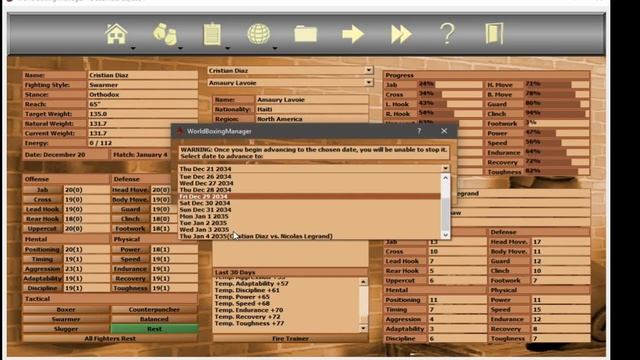Click date list scroll down arrow
This screenshot has height=360, width=640.
pos(445,235)
